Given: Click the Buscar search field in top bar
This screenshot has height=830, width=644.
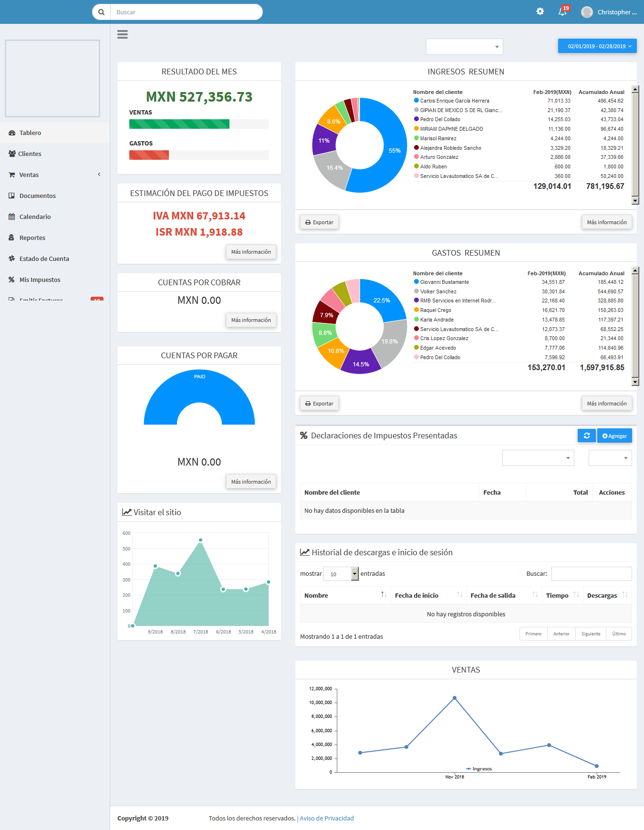Looking at the screenshot, I should click(x=186, y=12).
